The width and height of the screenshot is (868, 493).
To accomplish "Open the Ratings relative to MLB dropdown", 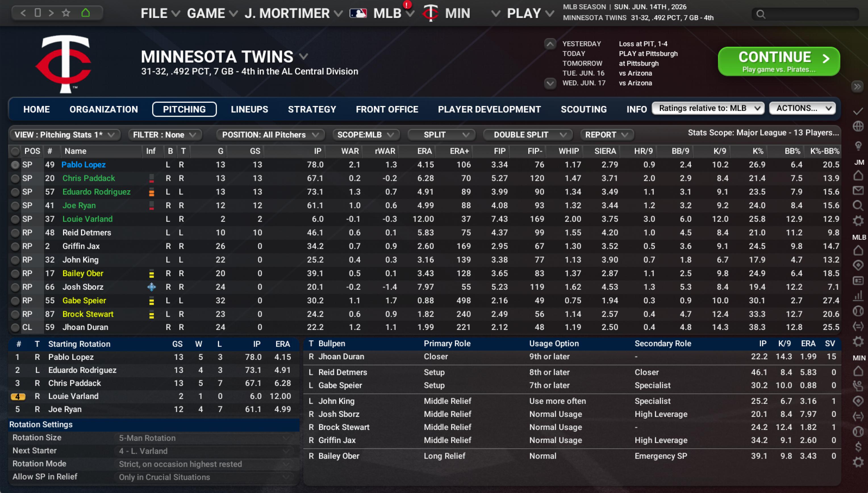I will 708,108.
